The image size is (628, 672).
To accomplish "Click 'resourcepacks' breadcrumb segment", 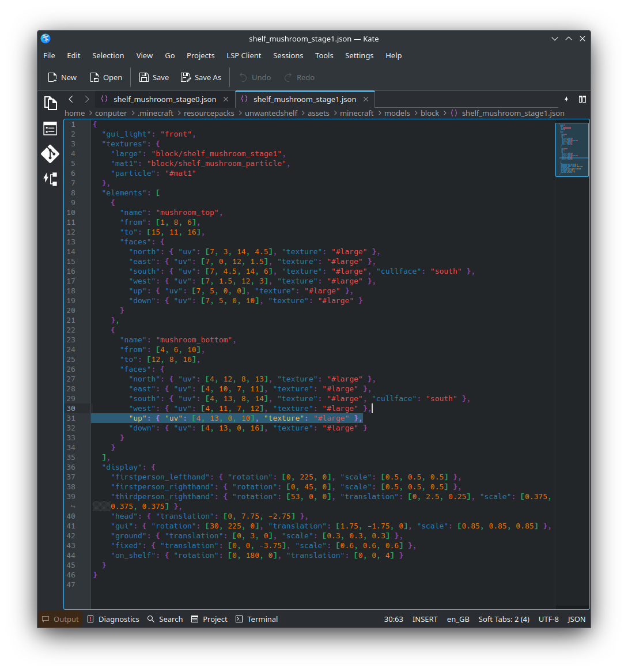I will [209, 113].
